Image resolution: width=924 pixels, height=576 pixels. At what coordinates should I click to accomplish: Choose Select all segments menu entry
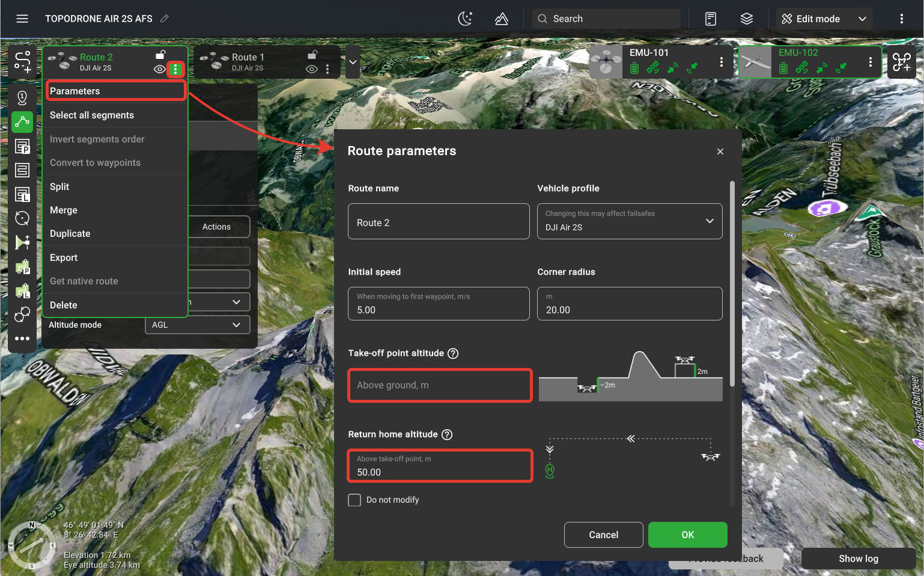pyautogui.click(x=115, y=115)
